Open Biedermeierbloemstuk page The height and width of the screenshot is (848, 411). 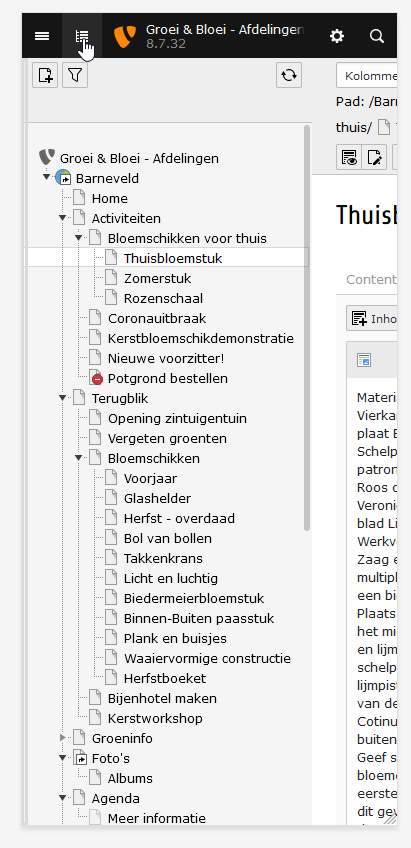pos(194,598)
